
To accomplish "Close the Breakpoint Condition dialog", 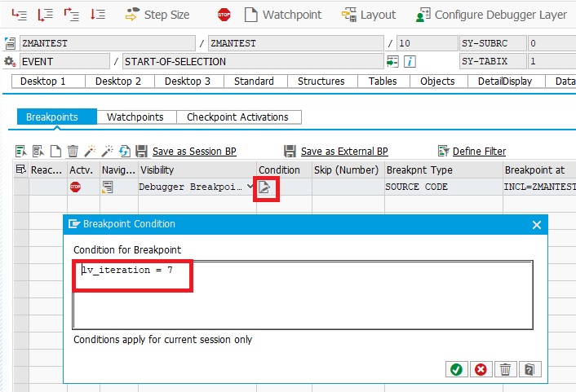I will [x=536, y=225].
